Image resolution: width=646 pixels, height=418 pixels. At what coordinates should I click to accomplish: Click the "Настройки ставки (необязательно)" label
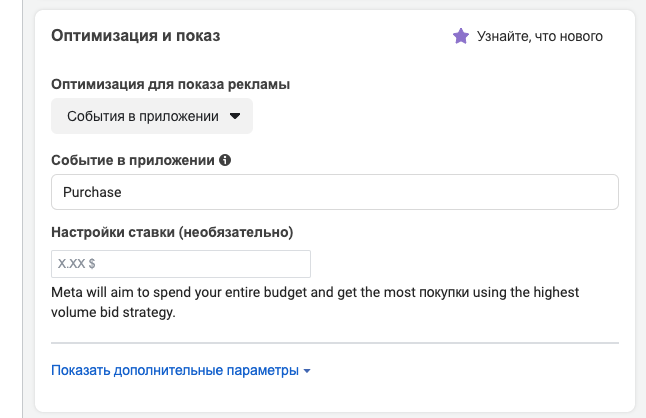172,232
